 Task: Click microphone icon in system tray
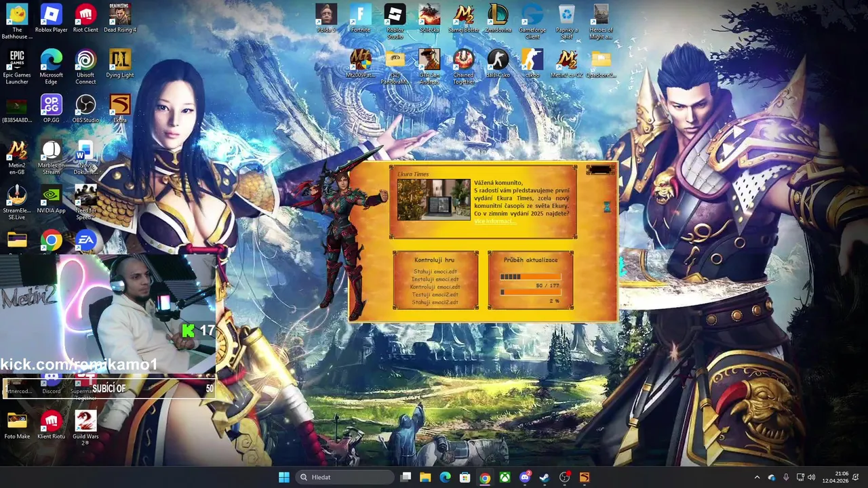786,477
